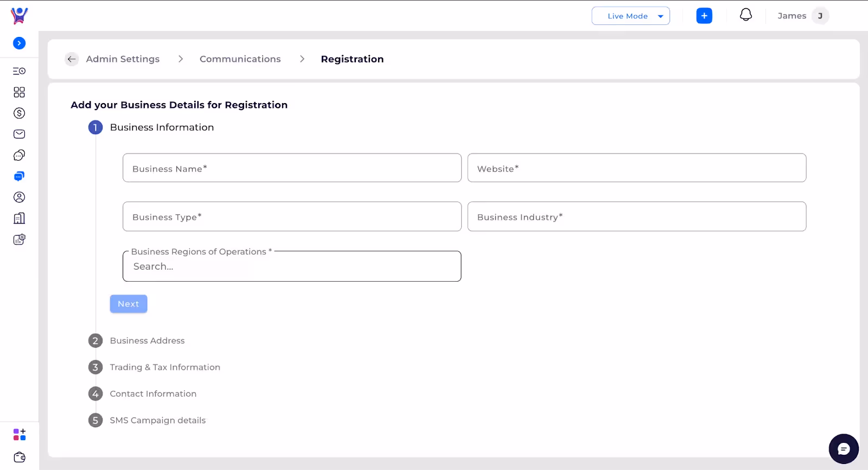Click the dollar sign payments icon

[19, 113]
